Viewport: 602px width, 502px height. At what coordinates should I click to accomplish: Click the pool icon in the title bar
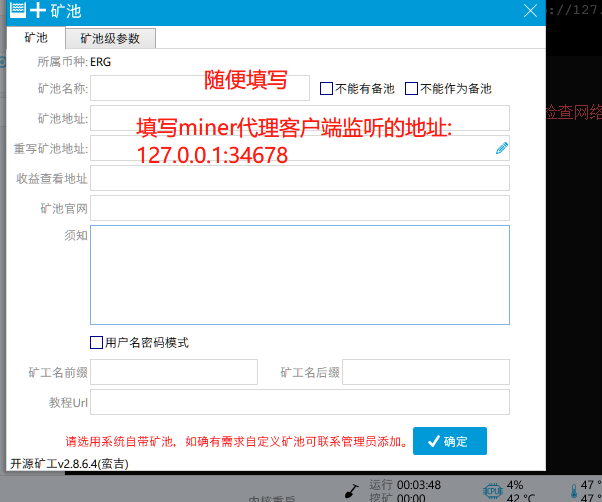tap(18, 10)
